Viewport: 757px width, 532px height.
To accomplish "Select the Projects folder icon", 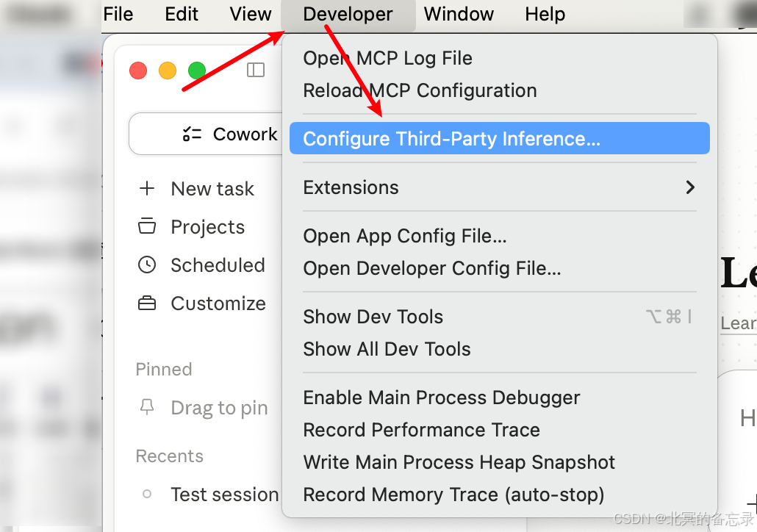I will tap(147, 226).
